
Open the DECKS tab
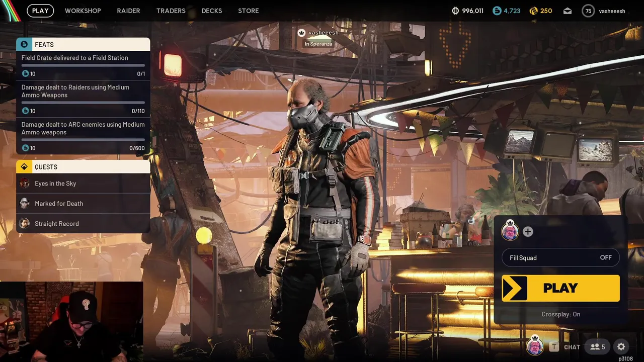pos(212,11)
